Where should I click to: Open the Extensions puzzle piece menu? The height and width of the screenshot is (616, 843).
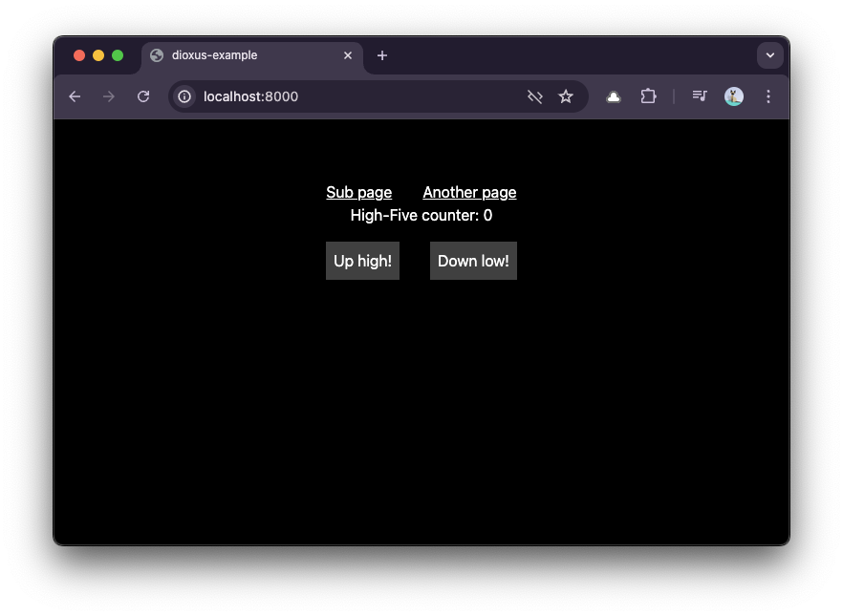(x=648, y=96)
